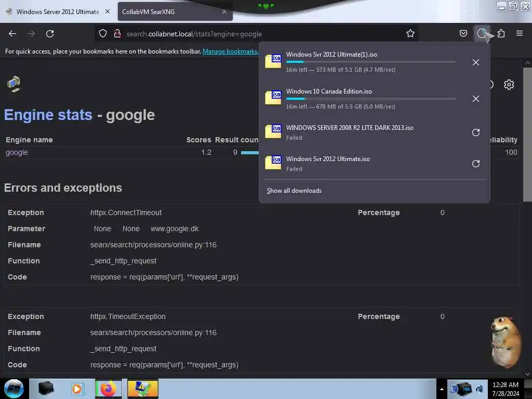Click the Windows Svr 2012 Ultimate.iso file icon
This screenshot has width=532, height=399.
point(273,163)
